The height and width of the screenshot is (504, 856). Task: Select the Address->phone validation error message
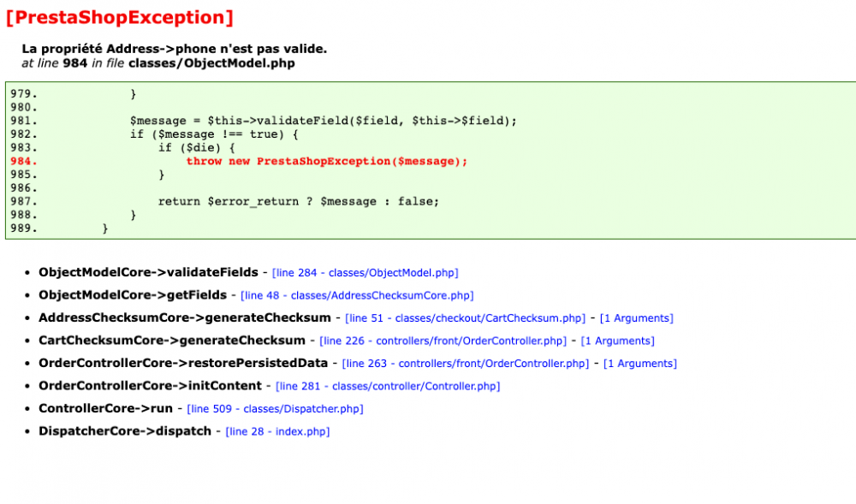click(x=174, y=48)
